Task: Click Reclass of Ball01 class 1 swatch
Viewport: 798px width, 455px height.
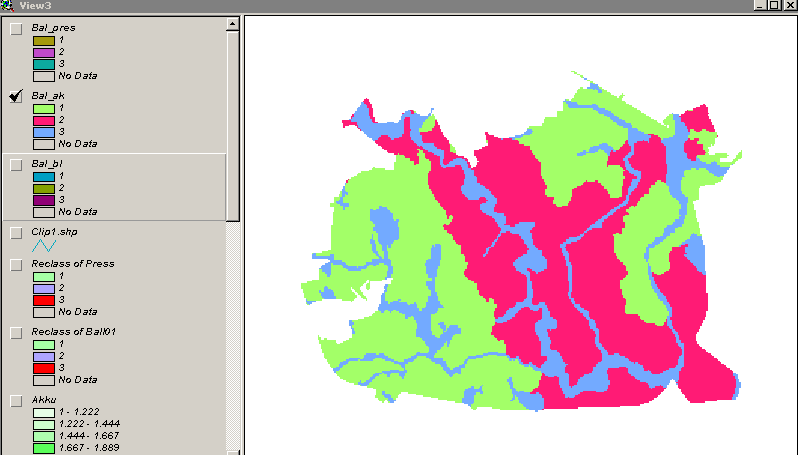Action: tap(44, 345)
